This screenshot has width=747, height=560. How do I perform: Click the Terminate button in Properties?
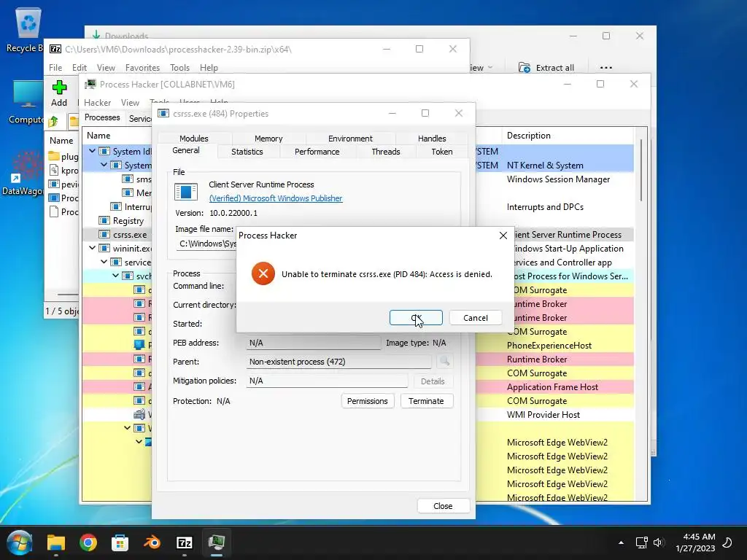tap(426, 401)
